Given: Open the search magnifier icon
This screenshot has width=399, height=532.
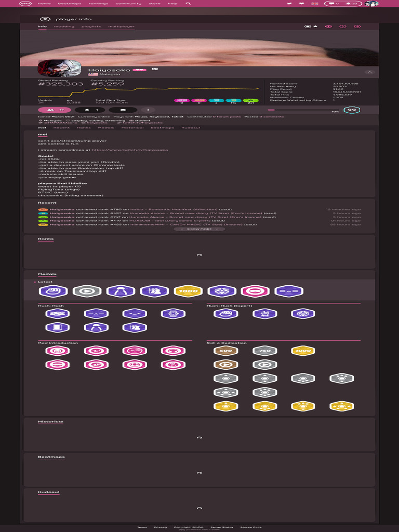Looking at the screenshot, I should (x=188, y=4).
